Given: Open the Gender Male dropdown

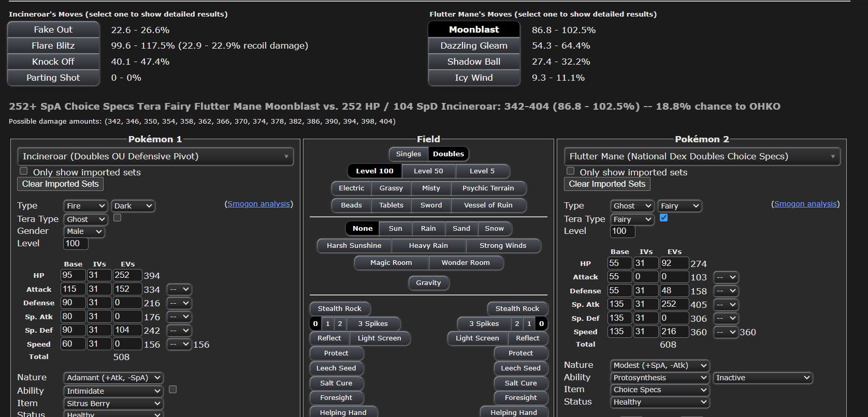Looking at the screenshot, I should [84, 231].
